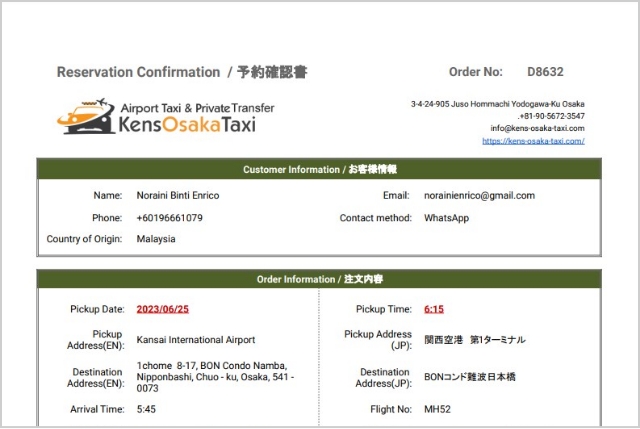640x429 pixels.
Task: Select the Customer Information section header
Action: point(319,170)
